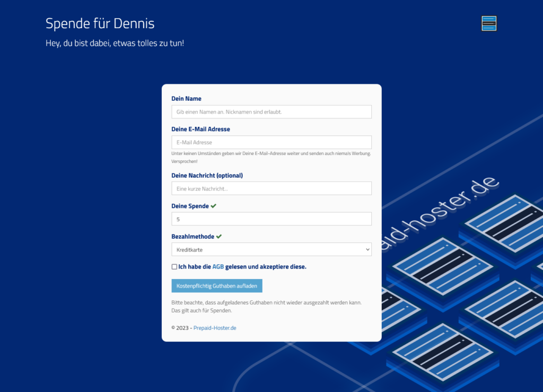Click the email privacy note 'Versprochen!'
Viewport: 543px width, 392px height.
184,161
